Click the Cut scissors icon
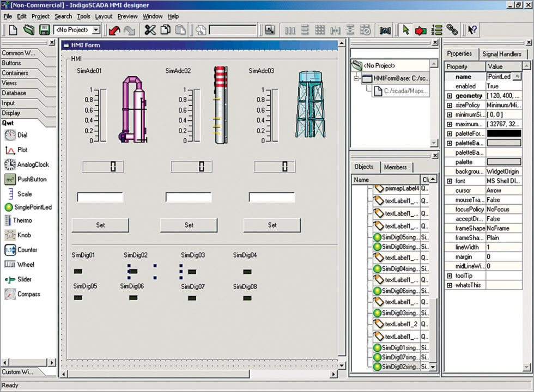This screenshot has height=392, width=534. (150, 30)
